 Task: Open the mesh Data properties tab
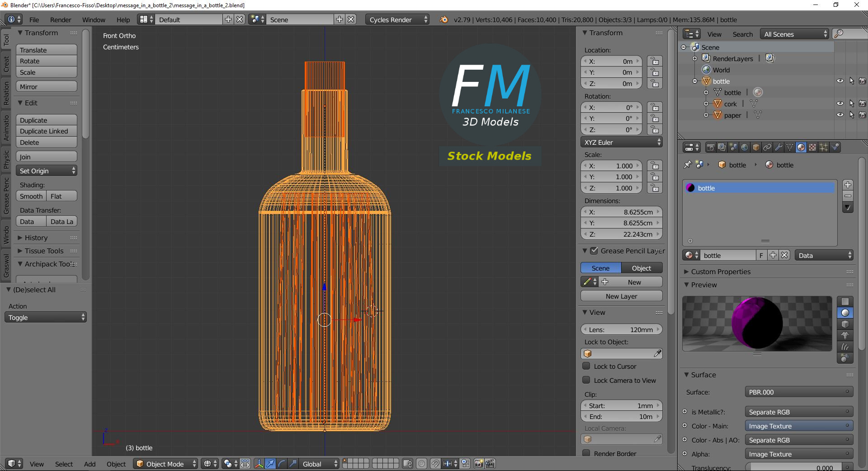point(790,147)
